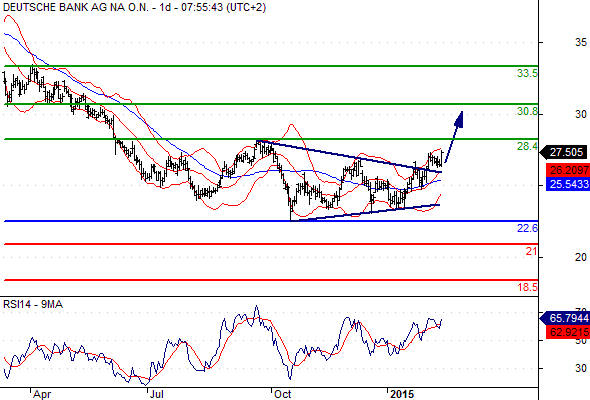Click the Oct label on the time axis
The image size is (590, 400).
[283, 394]
